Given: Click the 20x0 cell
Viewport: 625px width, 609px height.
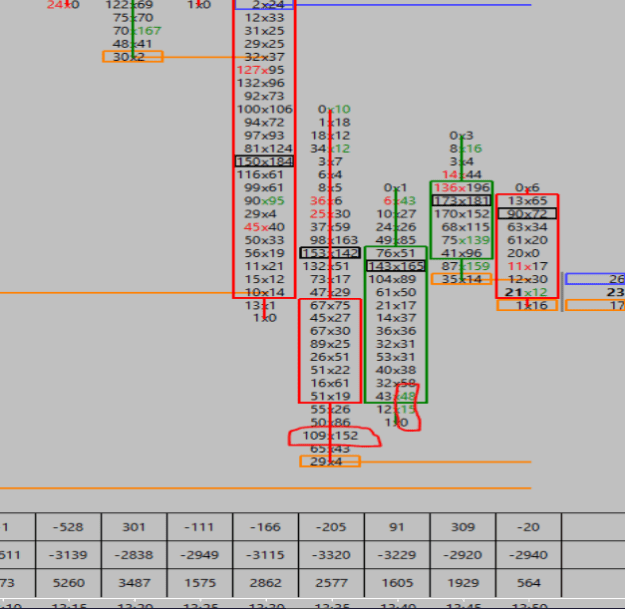Looking at the screenshot, I should coord(523,253).
